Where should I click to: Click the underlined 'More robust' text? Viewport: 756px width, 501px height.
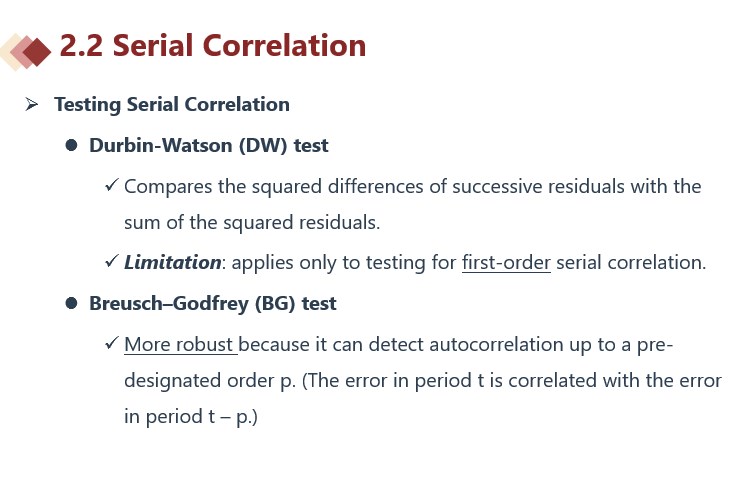click(180, 345)
